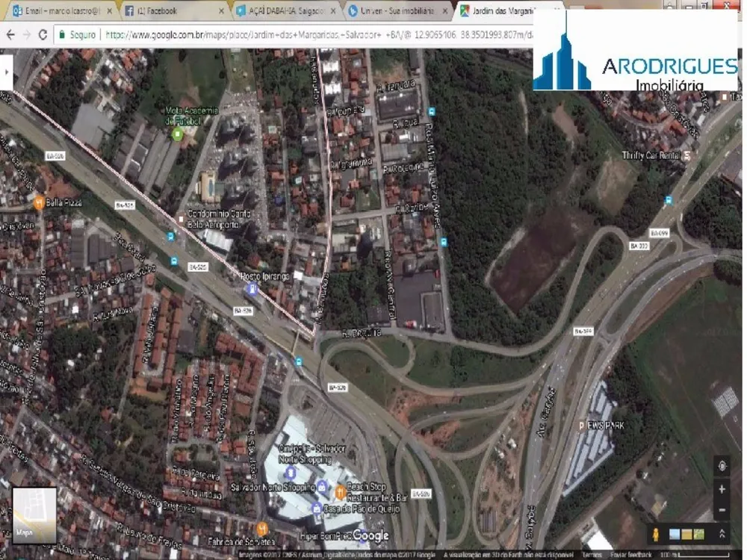The image size is (747, 560).
Task: Open the green map imagery thumbnail
Action: pos(699,535)
